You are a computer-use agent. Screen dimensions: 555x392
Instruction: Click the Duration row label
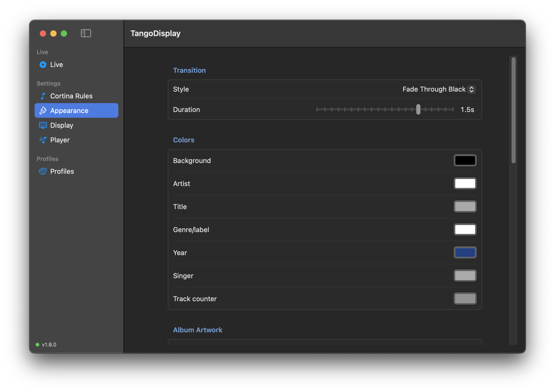coord(186,110)
